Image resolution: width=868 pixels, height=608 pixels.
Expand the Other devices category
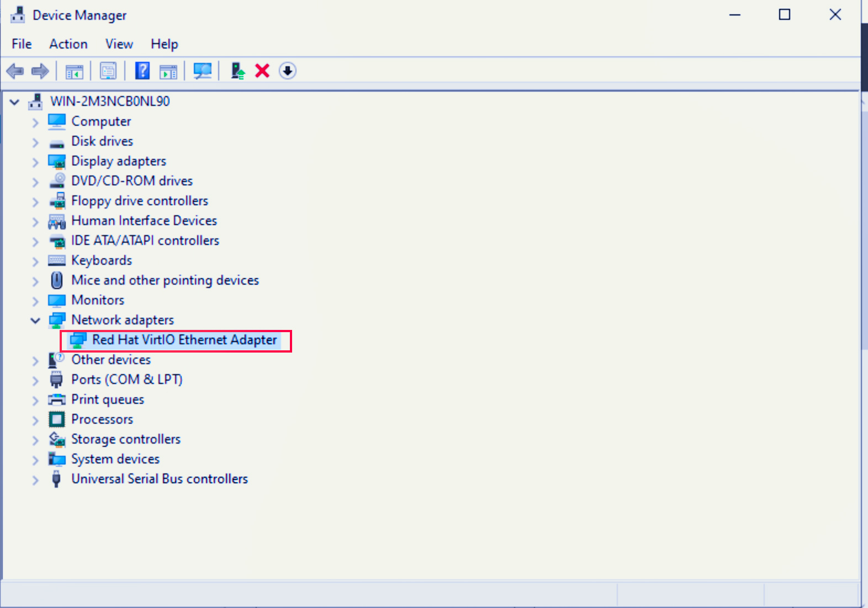pos(35,360)
